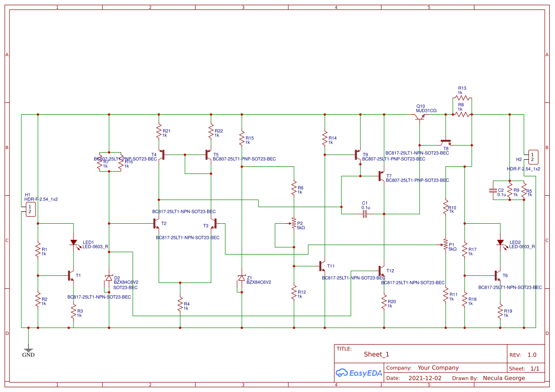Select the R21 resistor symbol

pyautogui.click(x=159, y=131)
